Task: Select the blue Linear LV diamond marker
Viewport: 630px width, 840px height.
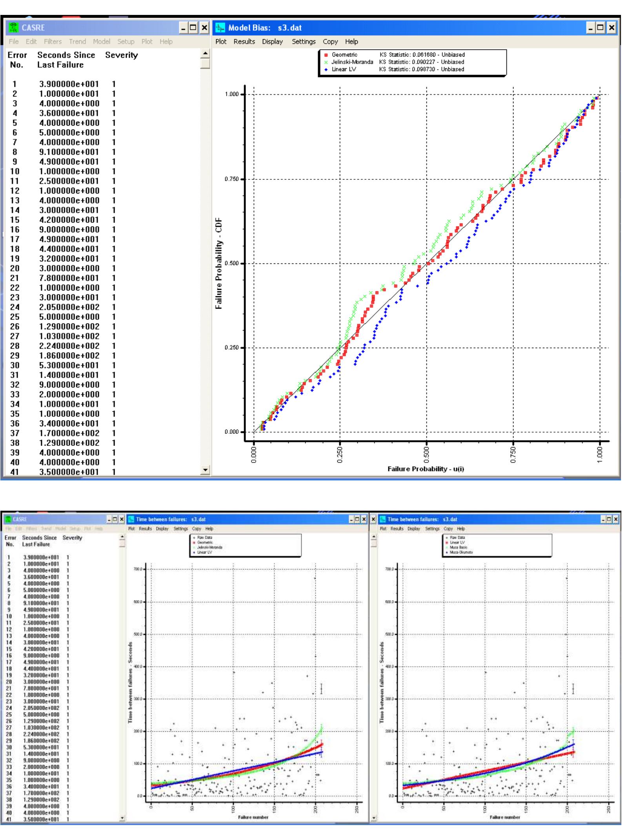Action: point(327,70)
